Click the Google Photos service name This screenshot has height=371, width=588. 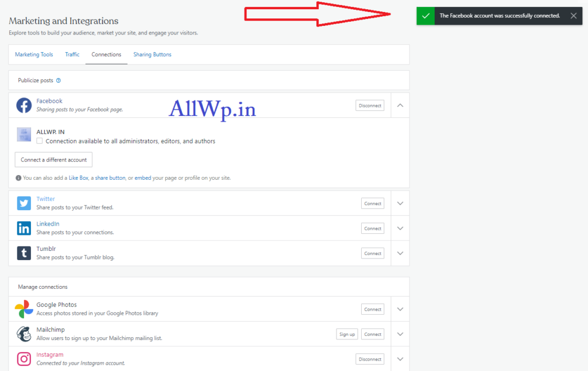click(56, 304)
